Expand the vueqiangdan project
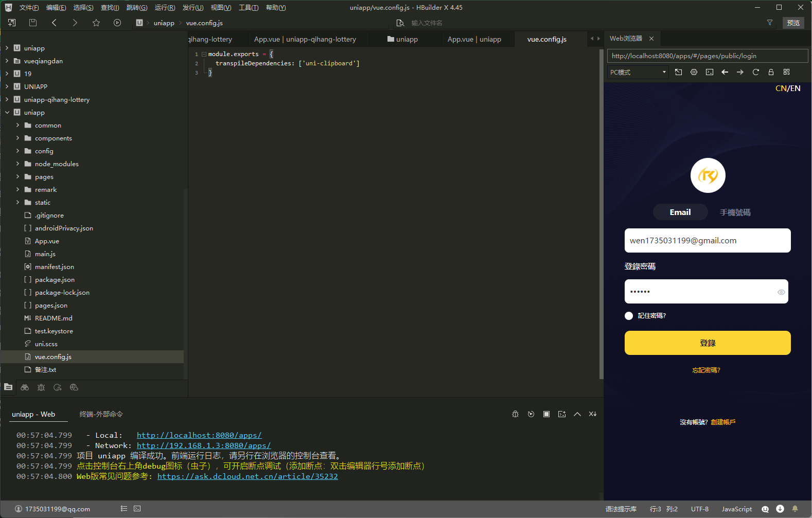 (7, 61)
